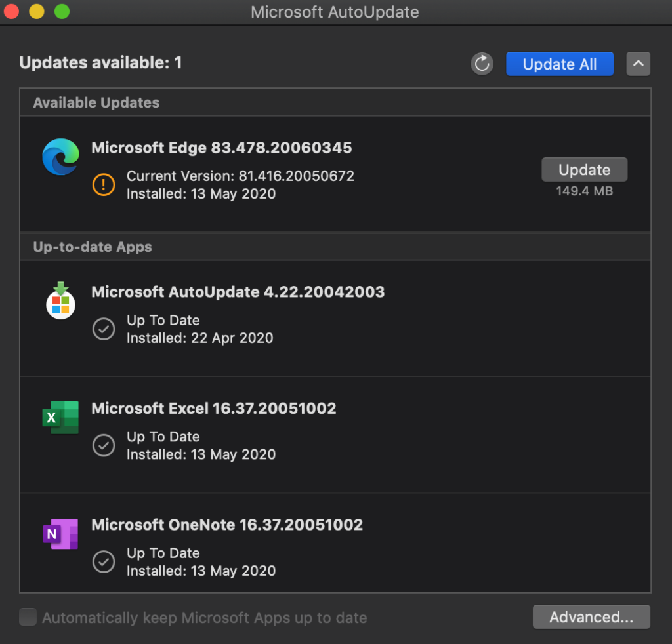The width and height of the screenshot is (672, 644).
Task: Click the orange warning icon for Edge
Action: pos(104,184)
